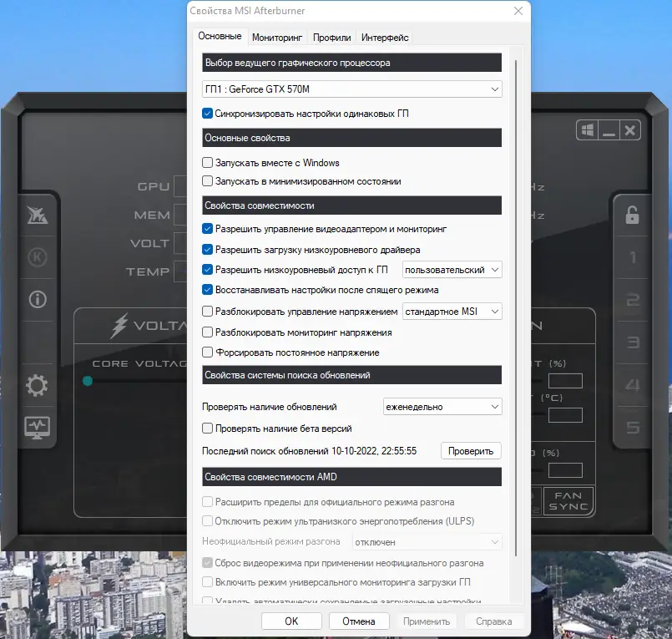Enable Запускать вместе с Windows
The height and width of the screenshot is (639, 672).
pos(207,163)
